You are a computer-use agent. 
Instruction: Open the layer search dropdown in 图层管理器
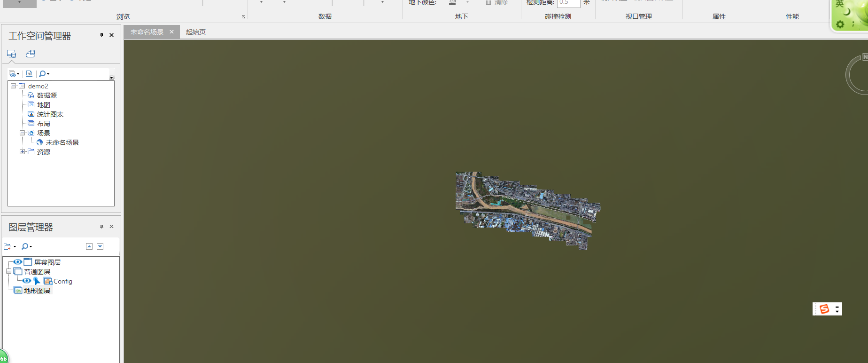click(27, 246)
